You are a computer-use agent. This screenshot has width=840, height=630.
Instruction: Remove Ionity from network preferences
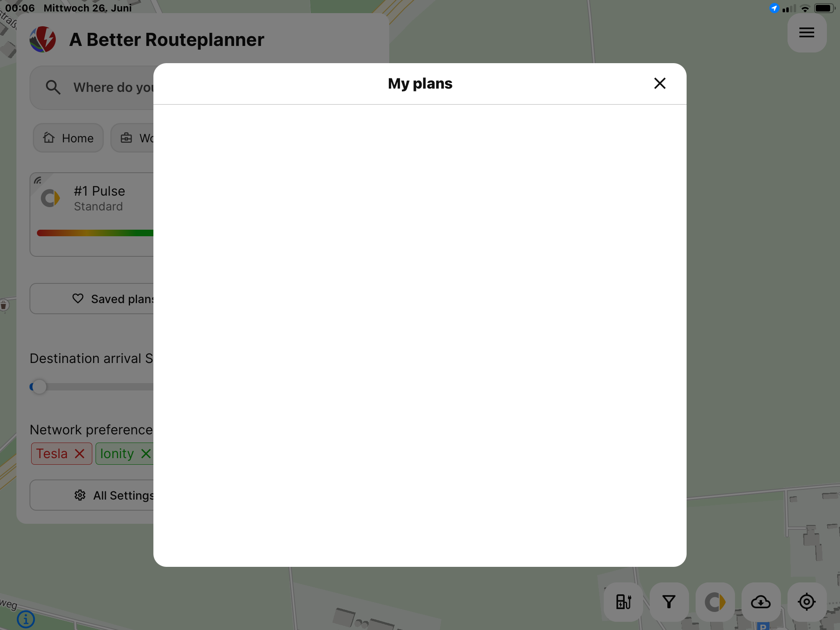pyautogui.click(x=145, y=454)
